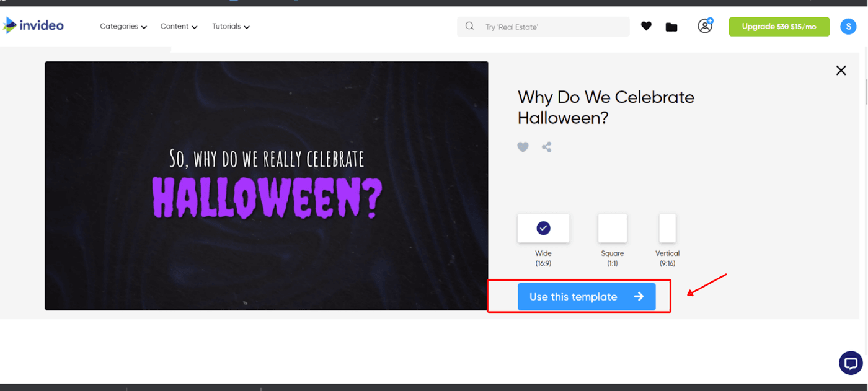
Task: Click the search magnifier icon
Action: click(470, 26)
